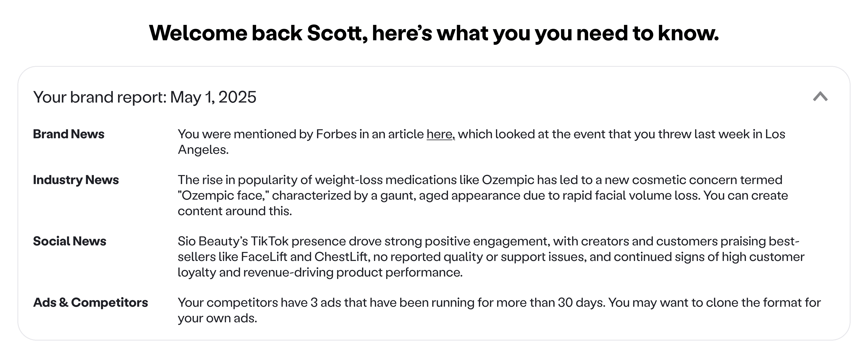
Task: Click 'clone the format for your own ads' text
Action: pyautogui.click(x=499, y=310)
